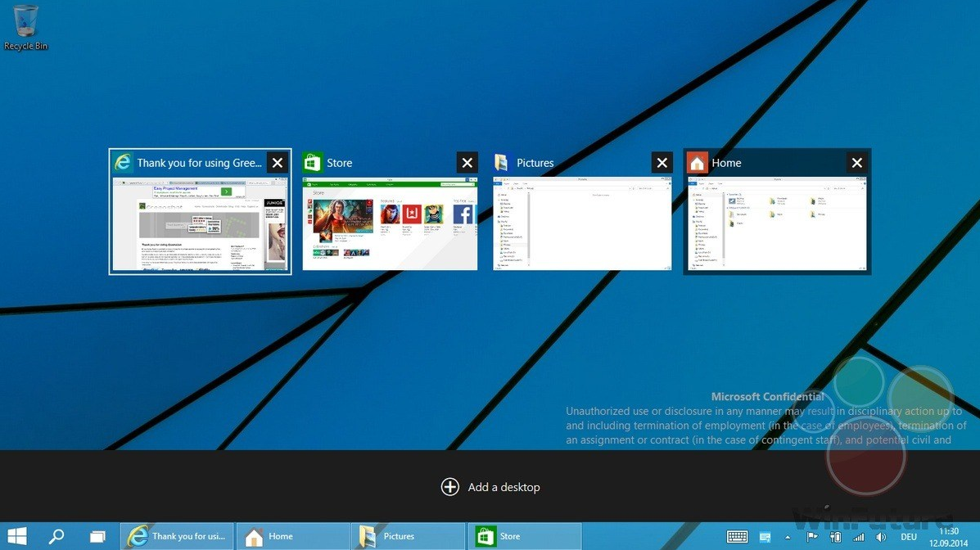Image resolution: width=980 pixels, height=550 pixels.
Task: Expand hidden system tray icons arrow
Action: click(x=788, y=537)
